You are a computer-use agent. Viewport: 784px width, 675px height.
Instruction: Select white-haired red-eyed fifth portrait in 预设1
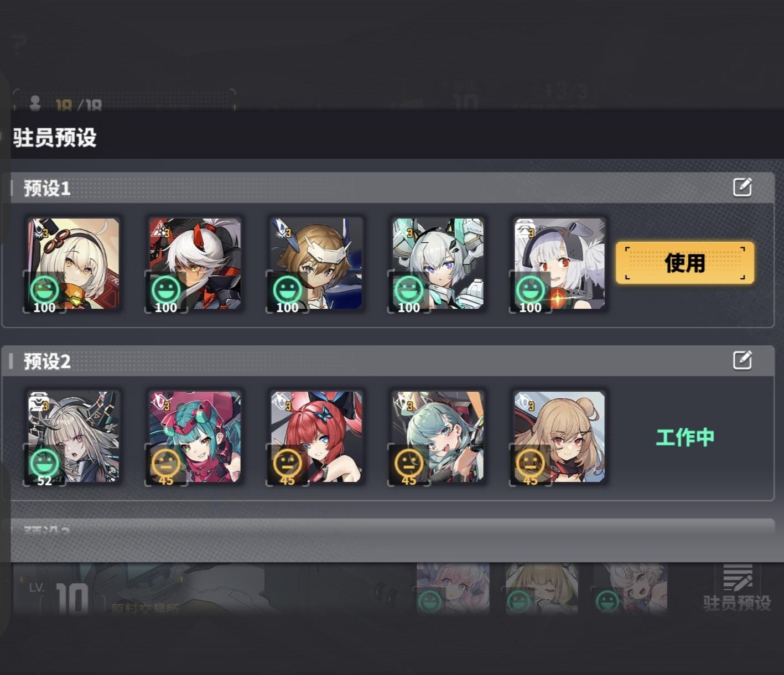pyautogui.click(x=559, y=264)
